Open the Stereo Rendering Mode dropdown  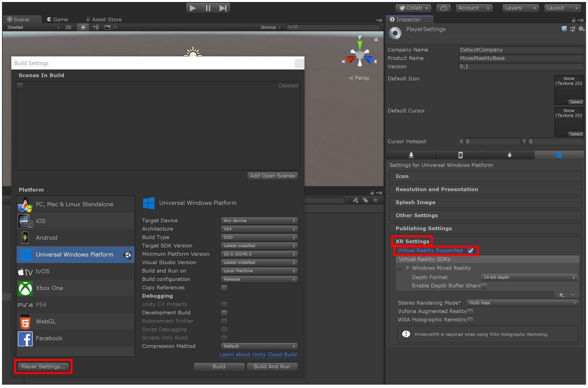522,303
